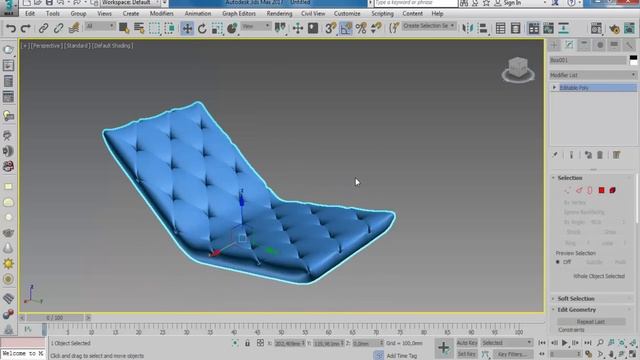
Task: Toggle Angle Snap button
Action: click(346, 28)
